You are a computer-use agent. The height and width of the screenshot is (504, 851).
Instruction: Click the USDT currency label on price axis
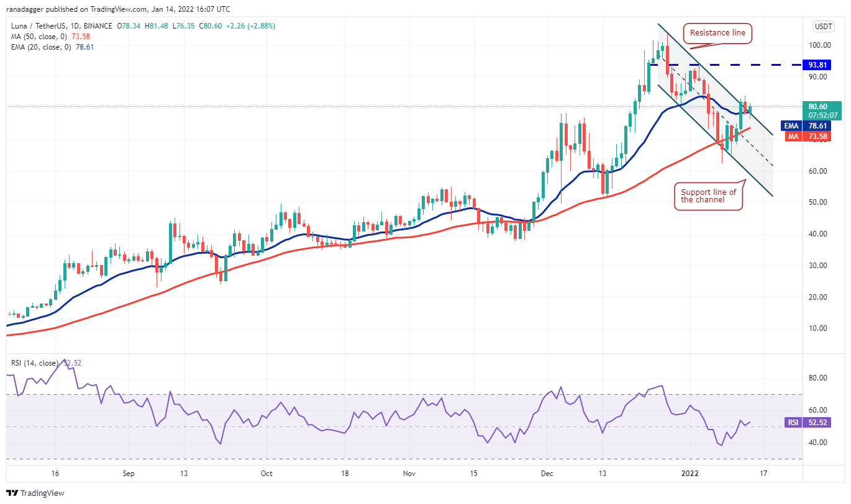point(822,26)
